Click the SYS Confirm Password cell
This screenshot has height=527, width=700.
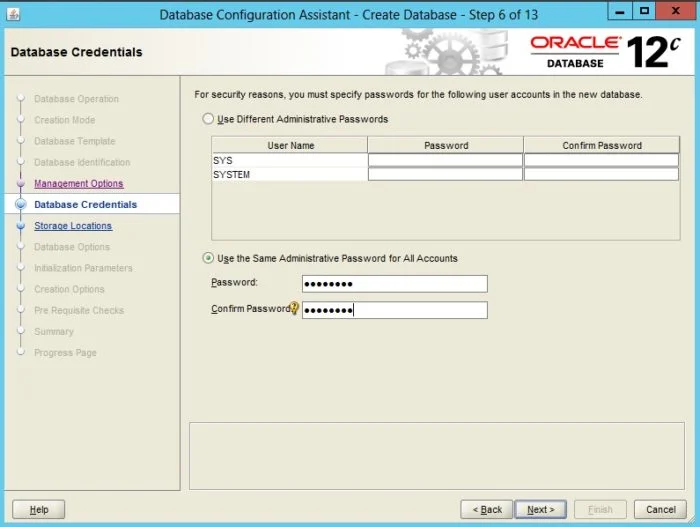coord(601,160)
